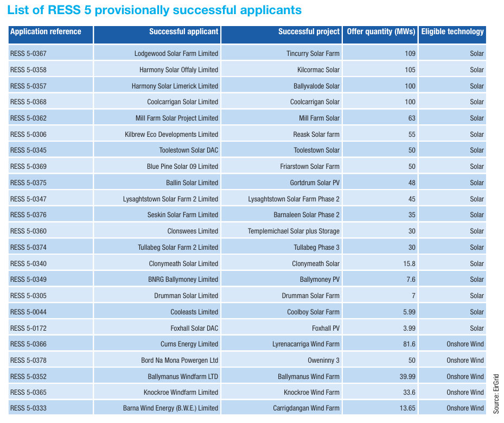This screenshot has height=423, width=504.
Task: Select Bord Na Mona Powergen Ltd cell
Action: click(x=180, y=361)
